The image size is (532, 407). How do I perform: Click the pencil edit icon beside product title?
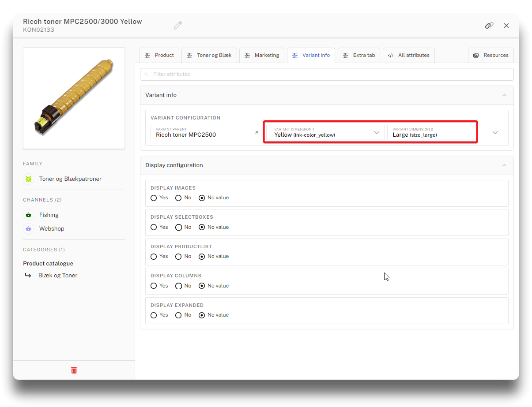coord(178,26)
